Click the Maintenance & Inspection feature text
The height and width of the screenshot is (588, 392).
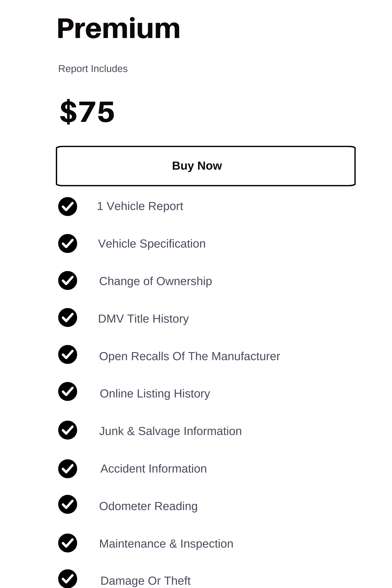[x=166, y=544]
